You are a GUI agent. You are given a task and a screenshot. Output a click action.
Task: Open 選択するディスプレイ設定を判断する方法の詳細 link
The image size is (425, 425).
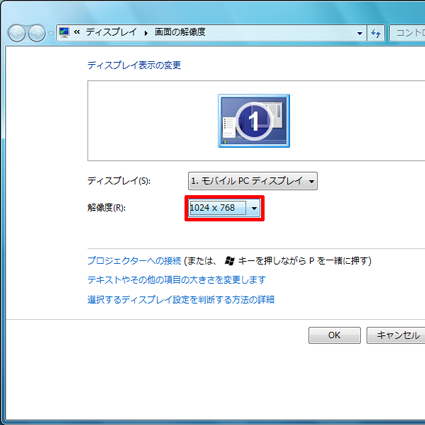181,300
